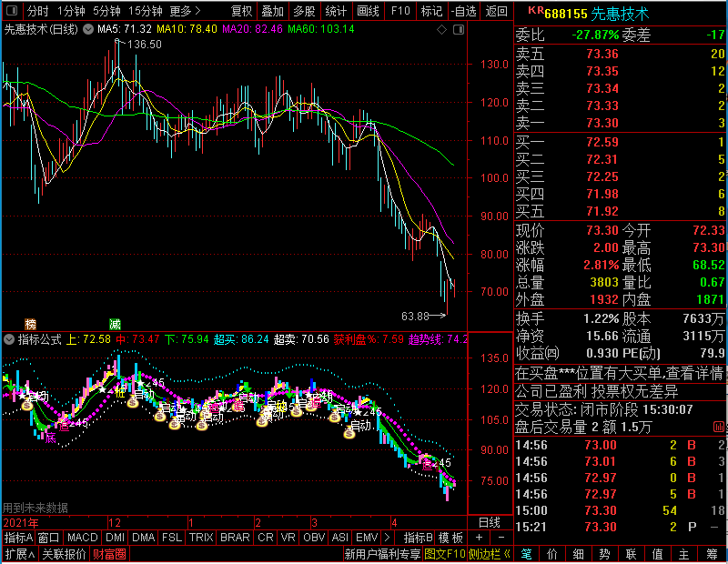Toggle the 扩展 panel expander

coord(20,554)
